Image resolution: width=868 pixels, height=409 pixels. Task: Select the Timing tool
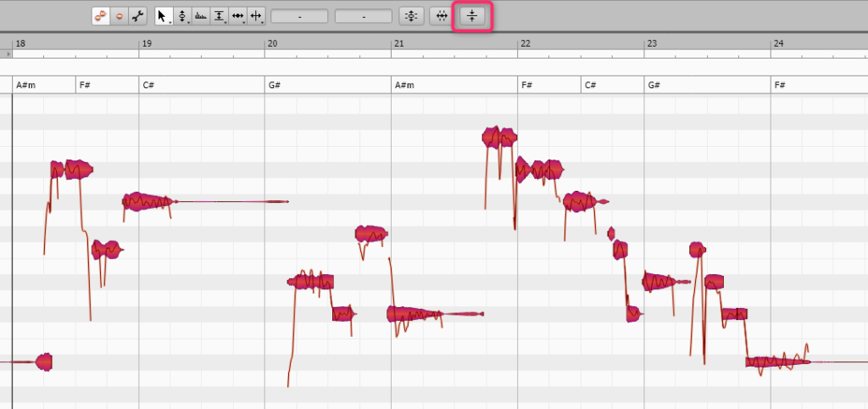(x=238, y=16)
